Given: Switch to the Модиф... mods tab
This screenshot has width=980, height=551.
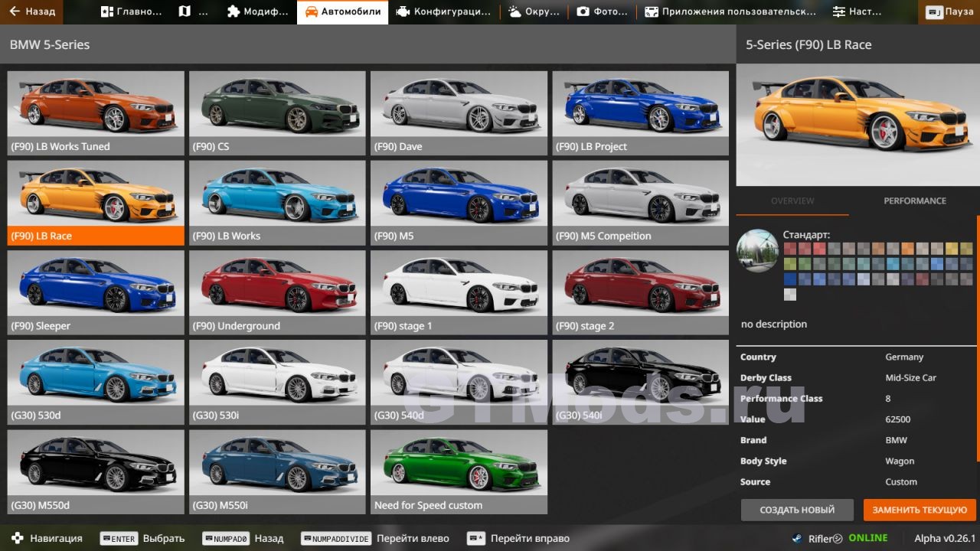Looking at the screenshot, I should 258,11.
